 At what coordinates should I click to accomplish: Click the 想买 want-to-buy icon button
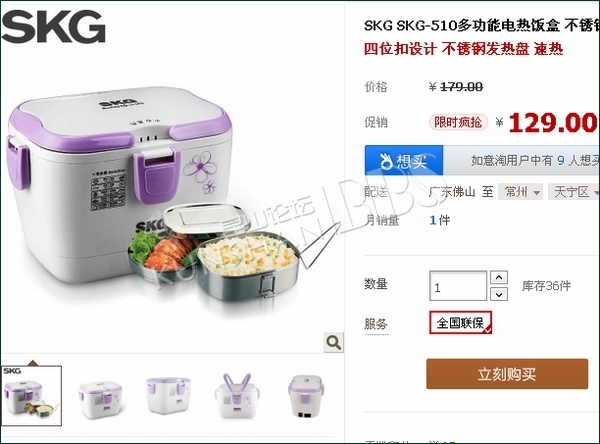tap(404, 160)
